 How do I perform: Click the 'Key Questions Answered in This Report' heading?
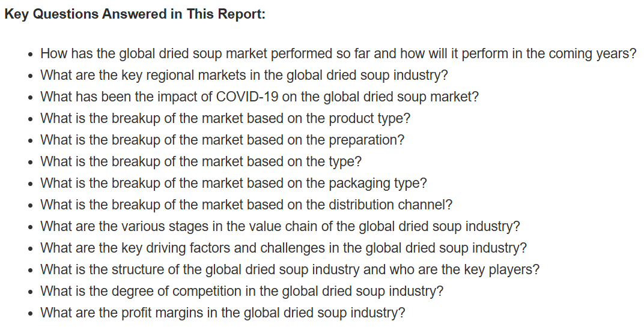(135, 14)
